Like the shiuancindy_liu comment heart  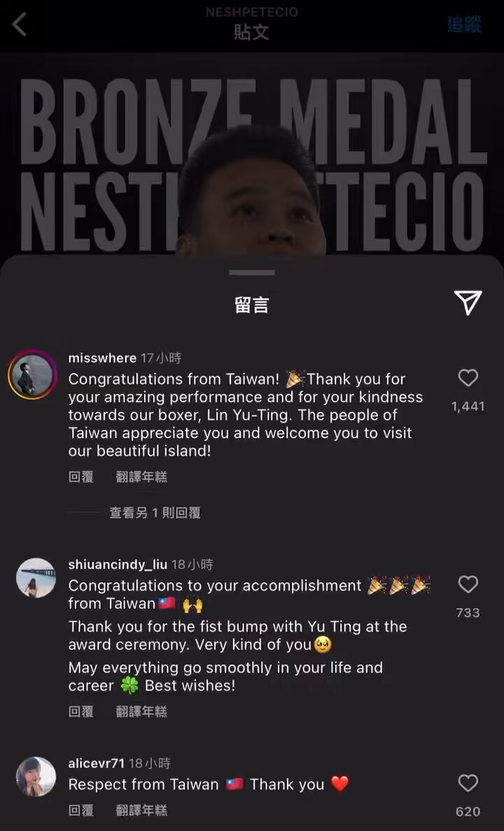468,584
